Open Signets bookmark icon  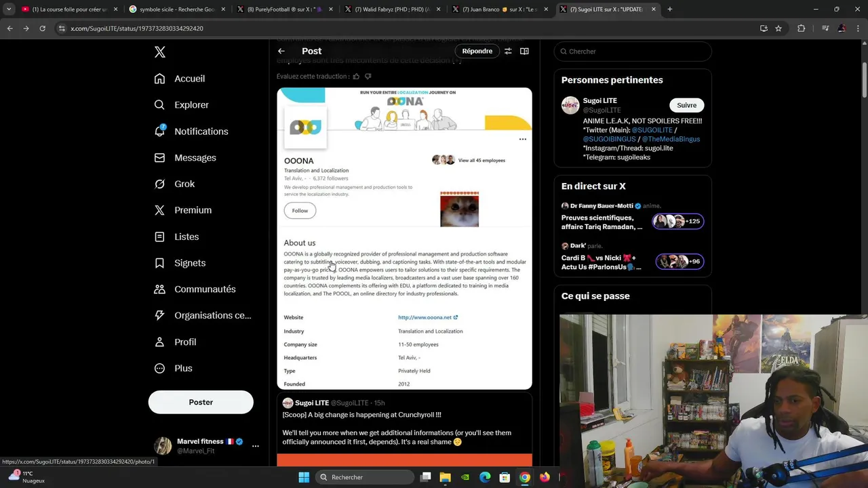coord(159,263)
